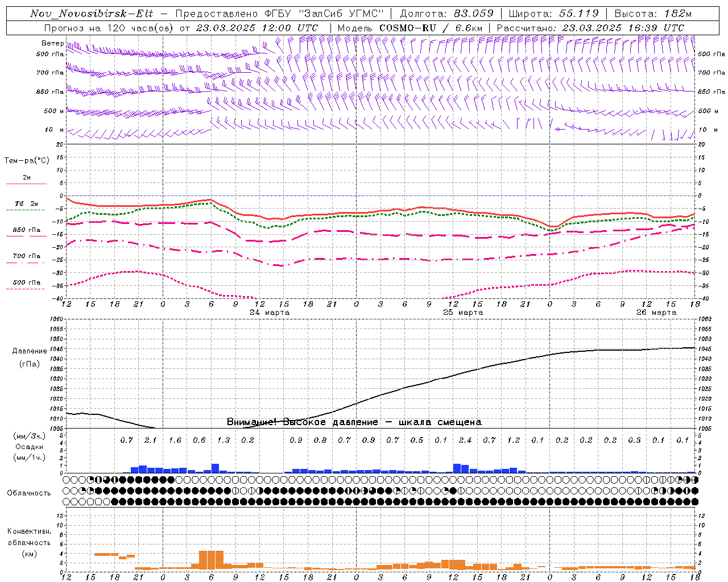
Task: Select the latitude value Широта: 55.119
Action: coord(553,14)
